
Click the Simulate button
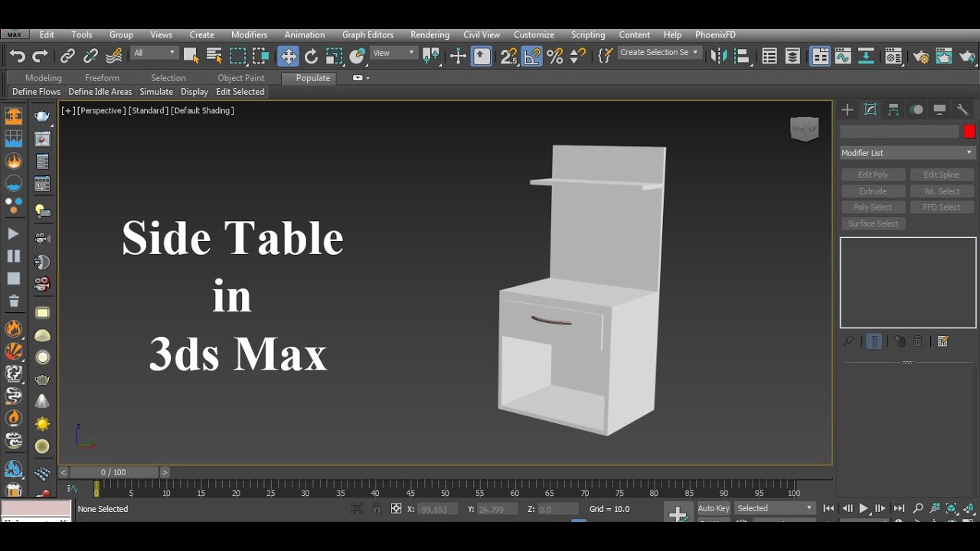point(156,92)
